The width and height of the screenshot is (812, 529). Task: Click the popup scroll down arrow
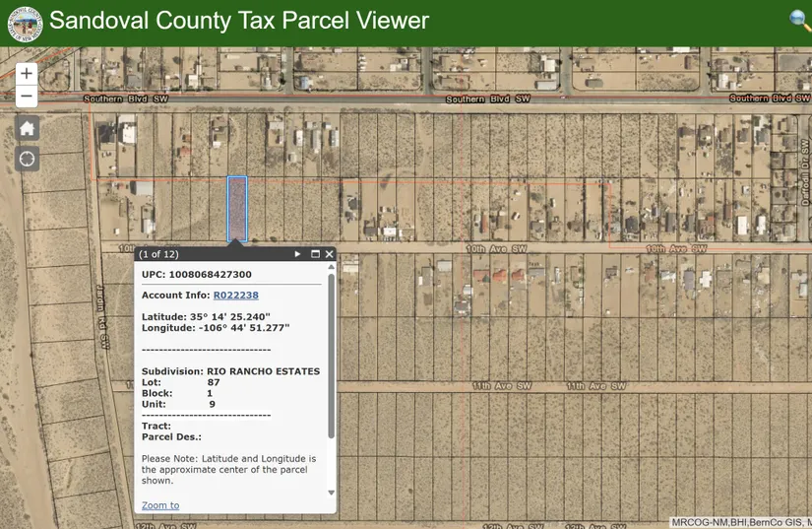[331, 493]
